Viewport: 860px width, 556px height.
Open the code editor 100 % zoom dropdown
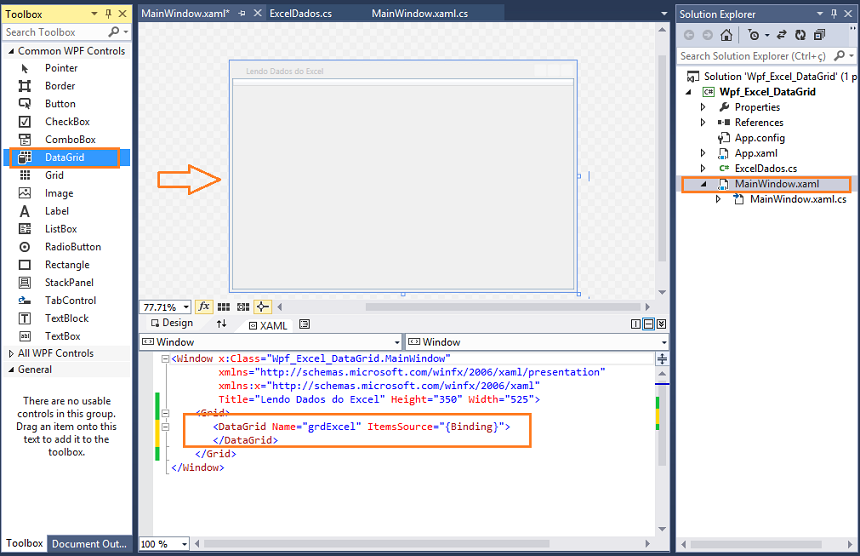point(184,544)
